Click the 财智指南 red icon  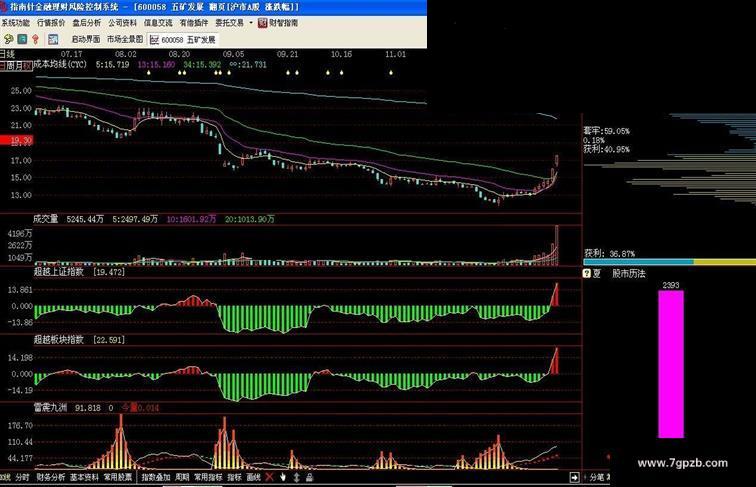(x=262, y=23)
